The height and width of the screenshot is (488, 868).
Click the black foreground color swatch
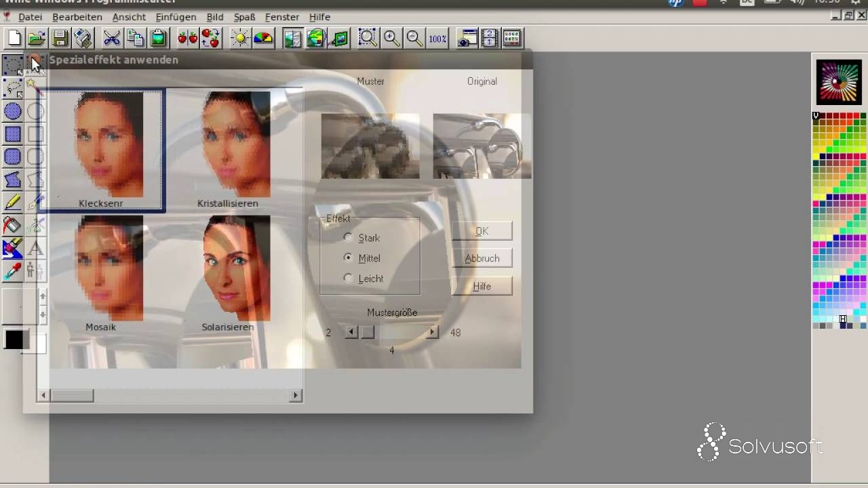14,339
